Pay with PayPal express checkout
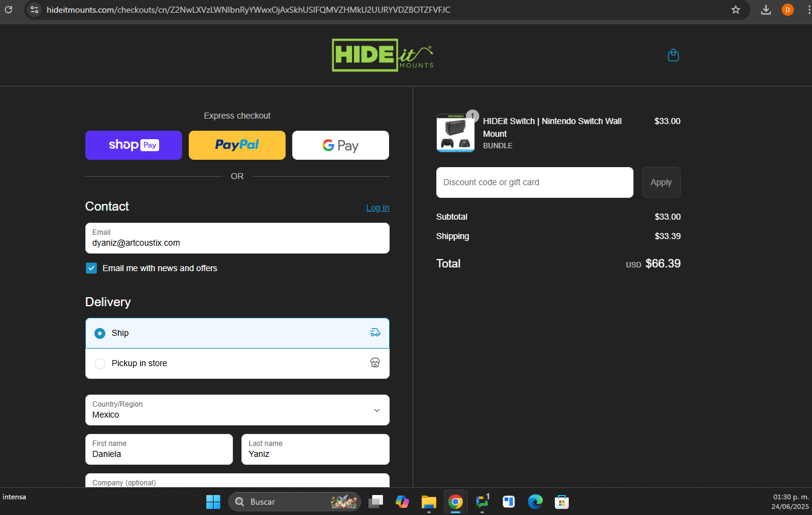 pyautogui.click(x=237, y=145)
